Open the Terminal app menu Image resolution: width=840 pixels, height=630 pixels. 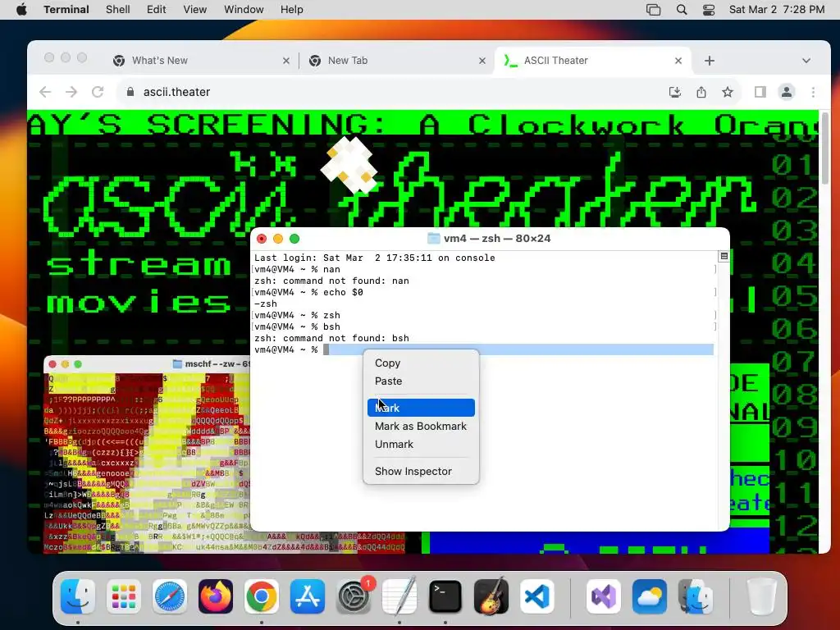66,10
